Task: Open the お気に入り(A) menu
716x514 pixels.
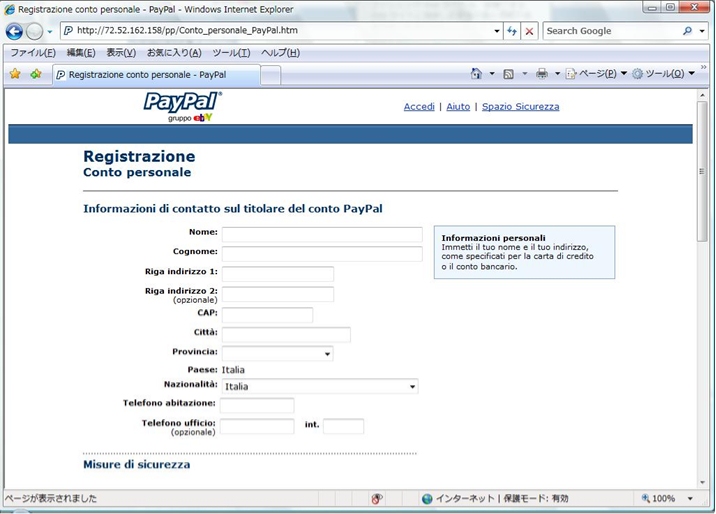Action: click(x=173, y=53)
